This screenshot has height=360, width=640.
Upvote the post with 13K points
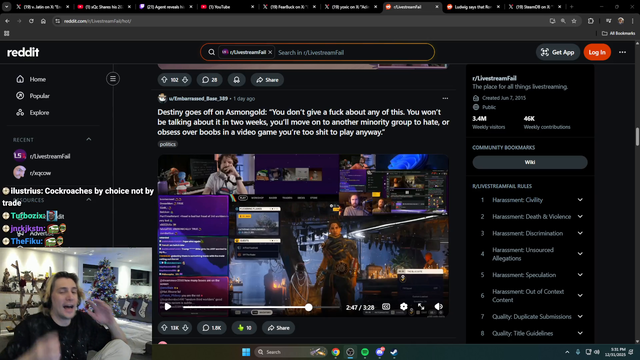pos(164,328)
